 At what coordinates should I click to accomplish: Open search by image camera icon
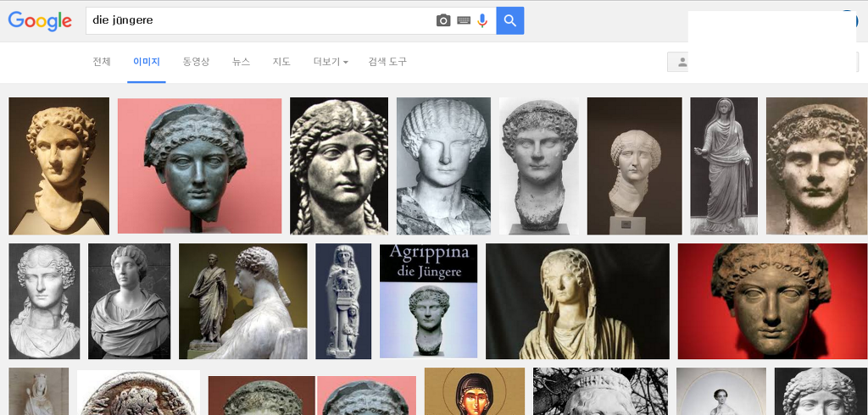(443, 21)
